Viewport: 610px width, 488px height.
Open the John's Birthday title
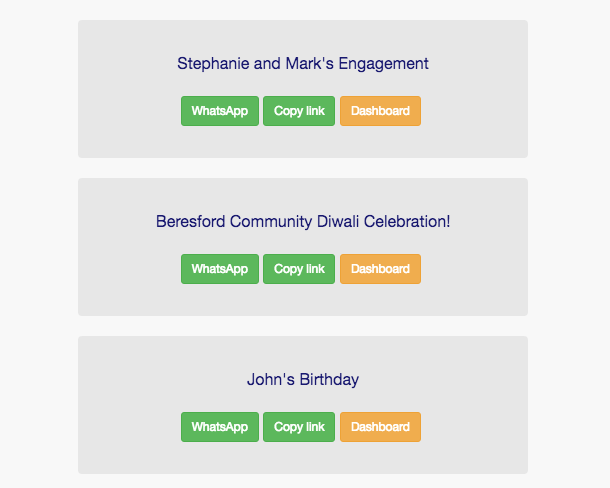coord(303,380)
